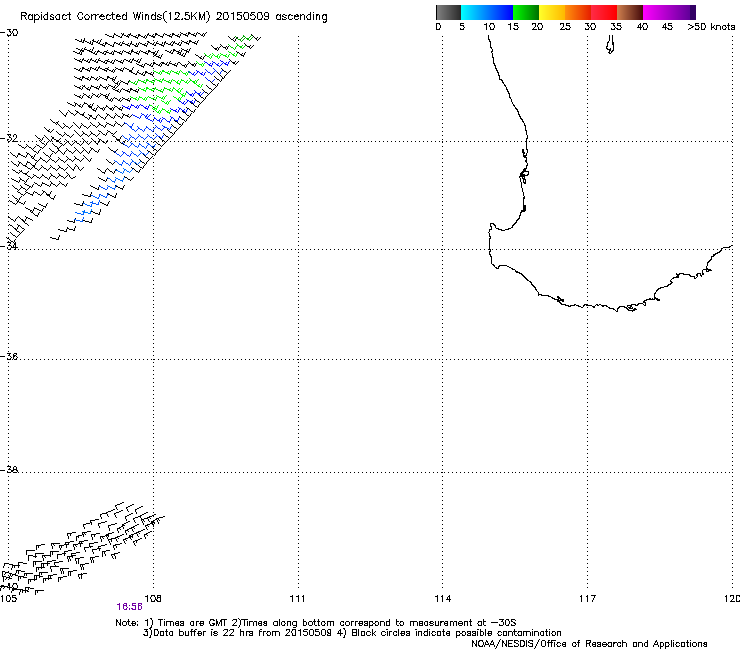Click the Rapidscat Corrected Winds title text
Screen dimensions: 740x650
pyautogui.click(x=174, y=17)
